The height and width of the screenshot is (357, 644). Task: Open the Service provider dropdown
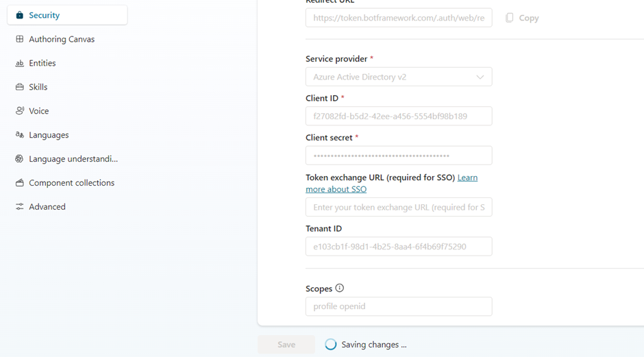coord(398,77)
